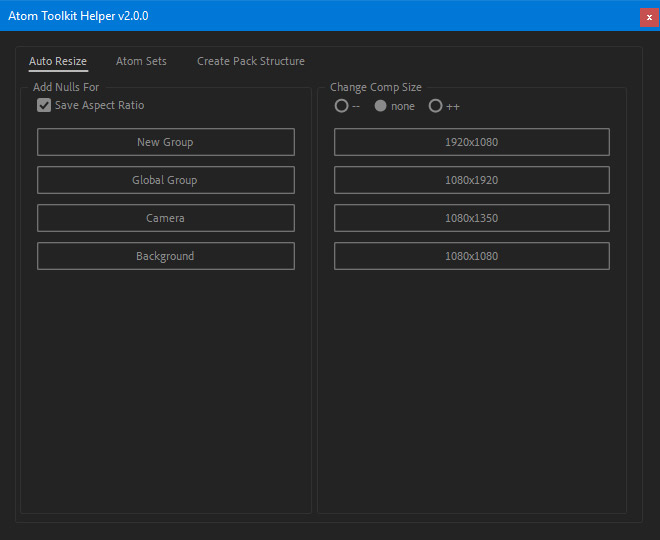Select the '++' radio button
This screenshot has width=660, height=540.
[436, 106]
